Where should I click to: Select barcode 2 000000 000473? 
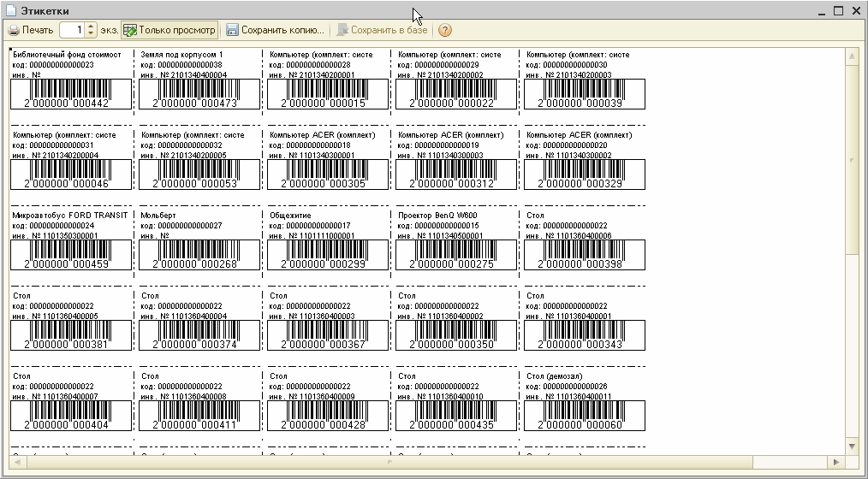199,94
